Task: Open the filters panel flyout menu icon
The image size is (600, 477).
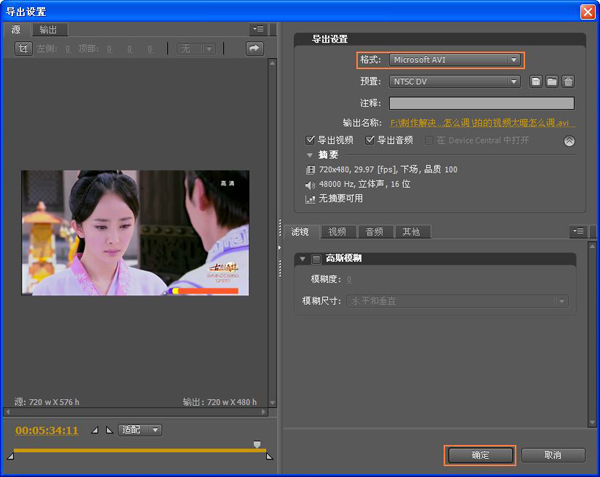Action: click(x=578, y=231)
